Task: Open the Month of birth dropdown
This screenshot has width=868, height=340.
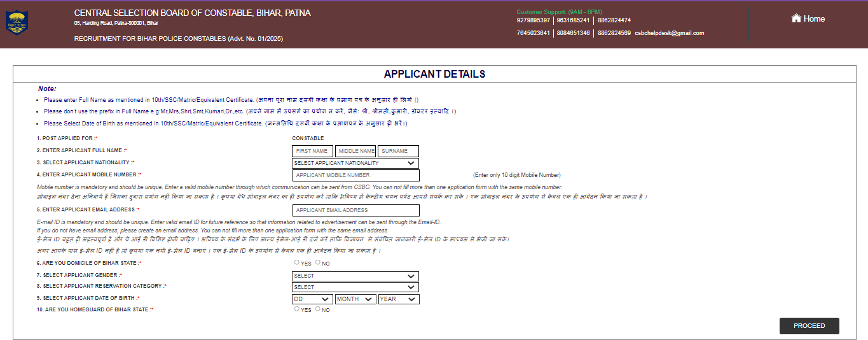Action: click(355, 299)
